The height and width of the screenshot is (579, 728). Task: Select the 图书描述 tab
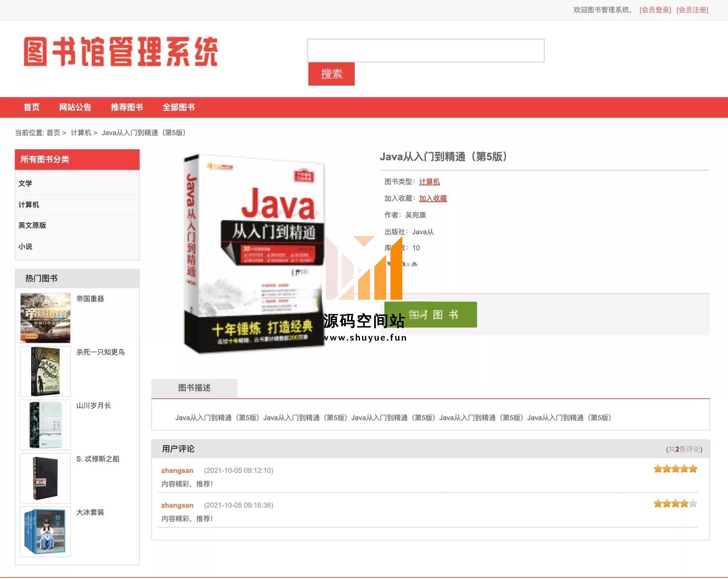click(x=195, y=388)
